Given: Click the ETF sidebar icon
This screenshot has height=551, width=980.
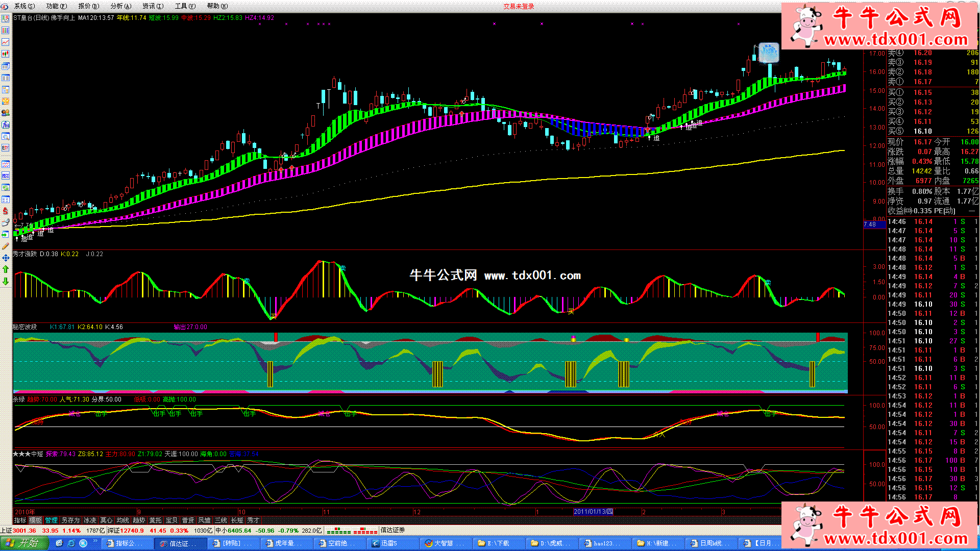Looking at the screenshot, I should (6, 148).
